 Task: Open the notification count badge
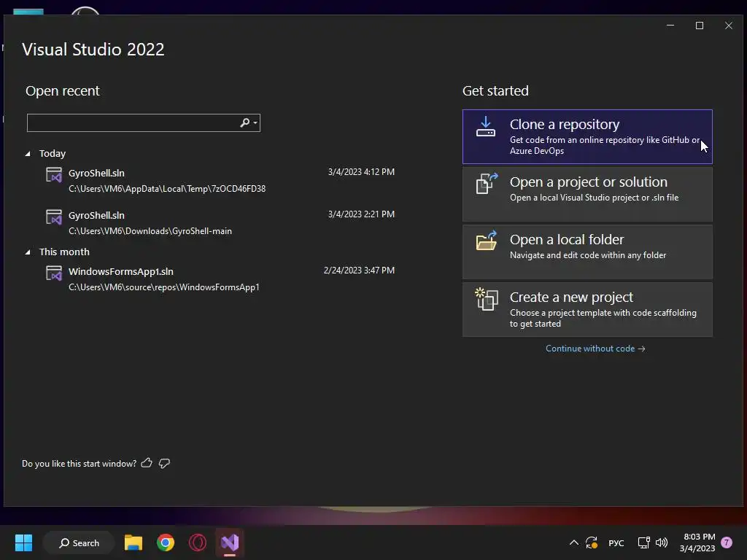(x=727, y=542)
